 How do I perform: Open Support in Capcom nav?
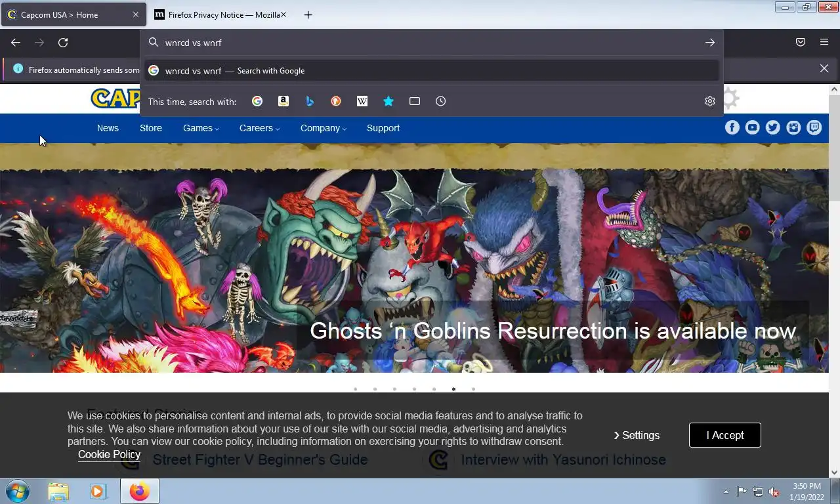(383, 128)
